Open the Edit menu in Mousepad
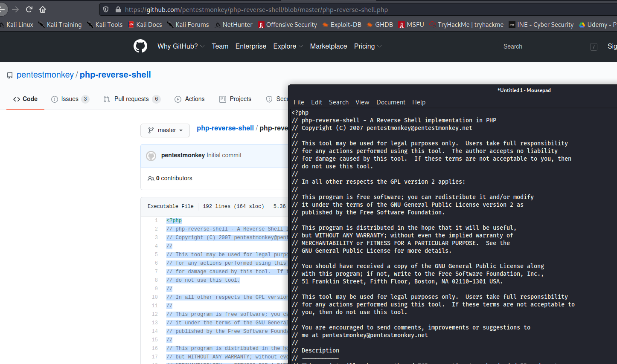Image resolution: width=617 pixels, height=364 pixels. [317, 102]
